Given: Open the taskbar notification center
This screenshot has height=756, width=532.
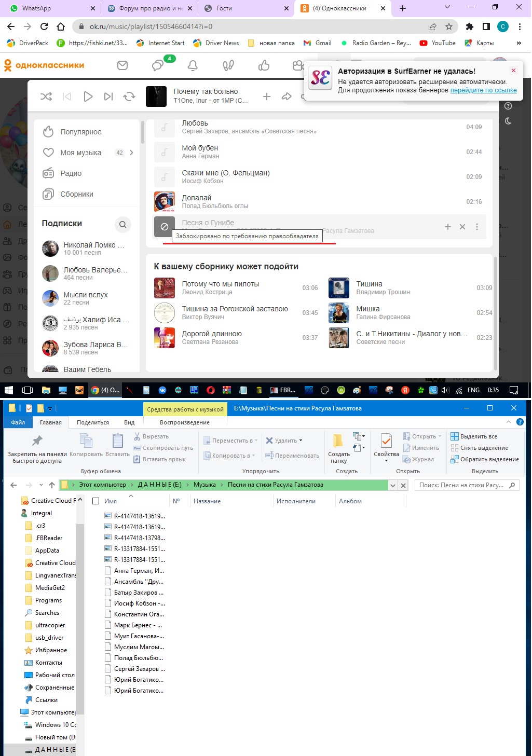Looking at the screenshot, I should 514,390.
